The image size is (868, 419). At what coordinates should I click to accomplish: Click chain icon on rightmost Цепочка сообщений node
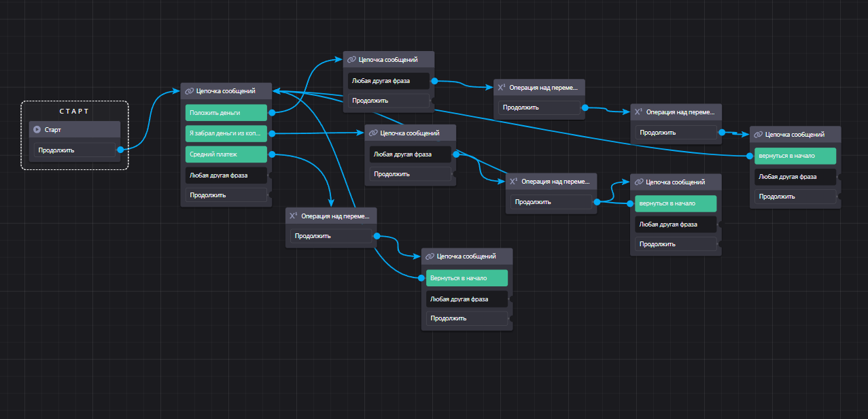(758, 135)
